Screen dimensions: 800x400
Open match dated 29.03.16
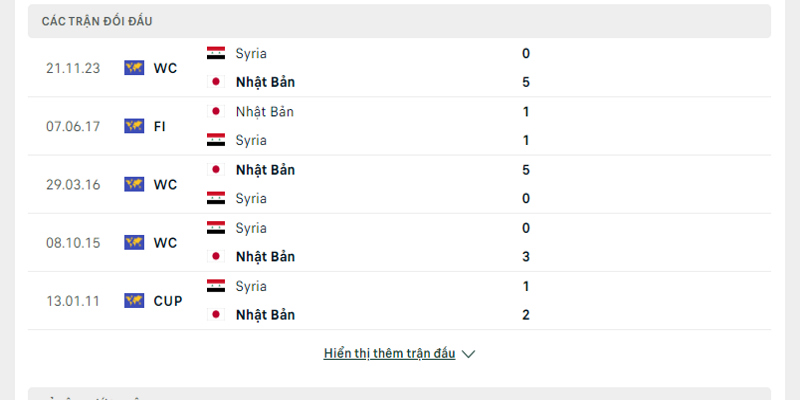pos(71,184)
